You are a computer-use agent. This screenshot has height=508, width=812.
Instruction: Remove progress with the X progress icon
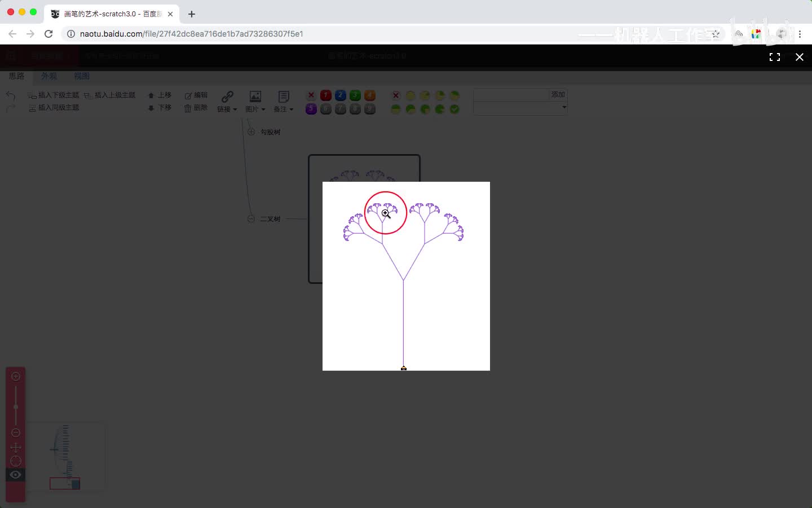[396, 95]
